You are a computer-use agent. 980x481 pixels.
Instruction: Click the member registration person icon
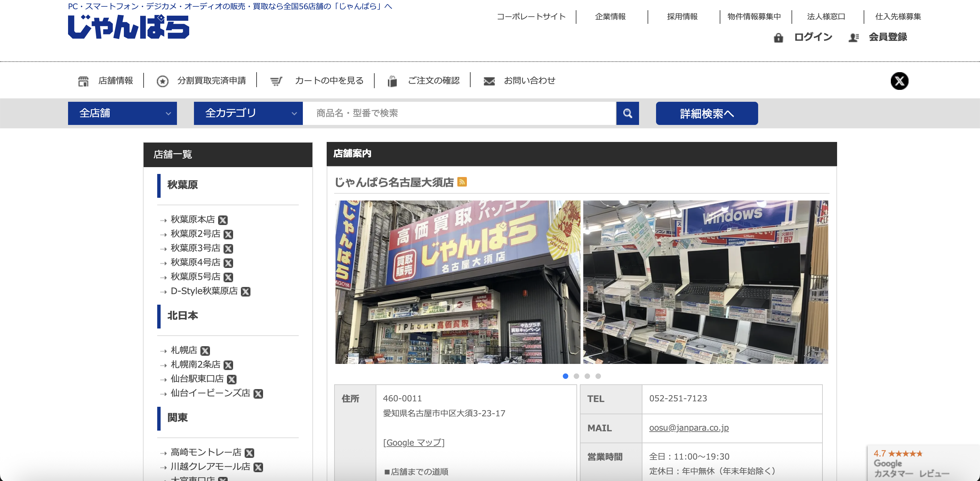(854, 37)
